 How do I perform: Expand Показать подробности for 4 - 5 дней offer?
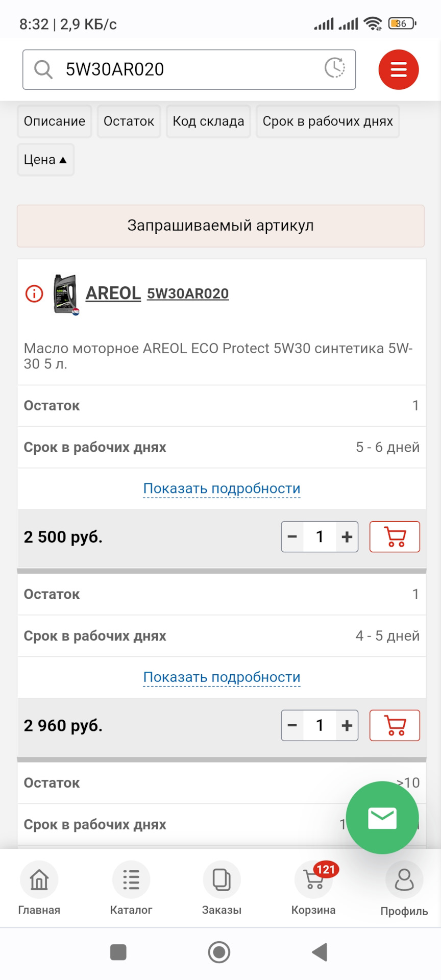(x=222, y=677)
